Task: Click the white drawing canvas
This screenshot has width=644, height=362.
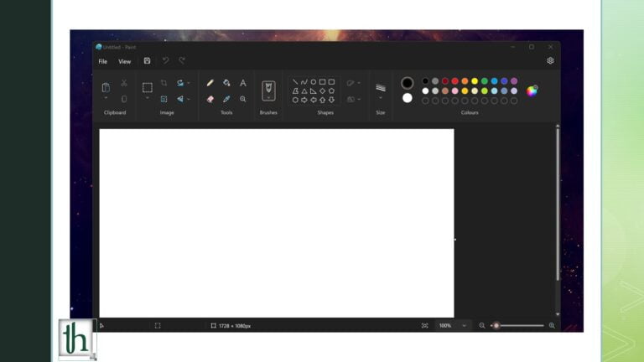Action: click(277, 223)
